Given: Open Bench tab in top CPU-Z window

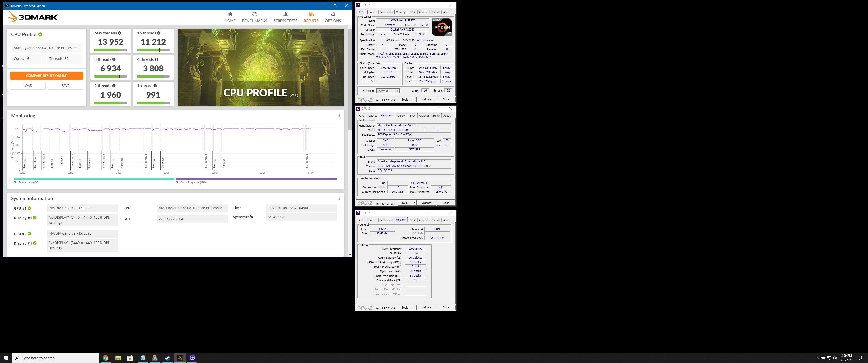Looking at the screenshot, I should (436, 12).
